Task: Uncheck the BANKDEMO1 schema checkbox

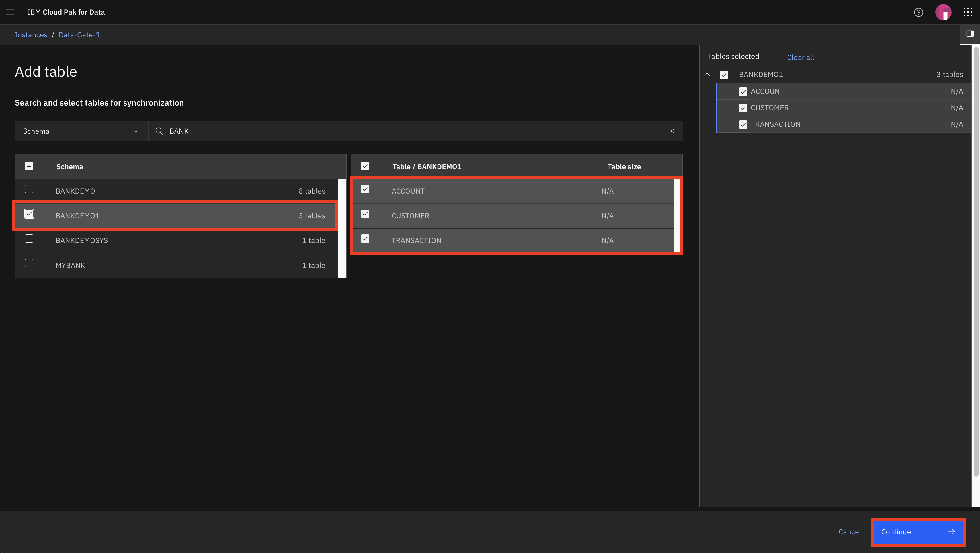Action: tap(29, 213)
